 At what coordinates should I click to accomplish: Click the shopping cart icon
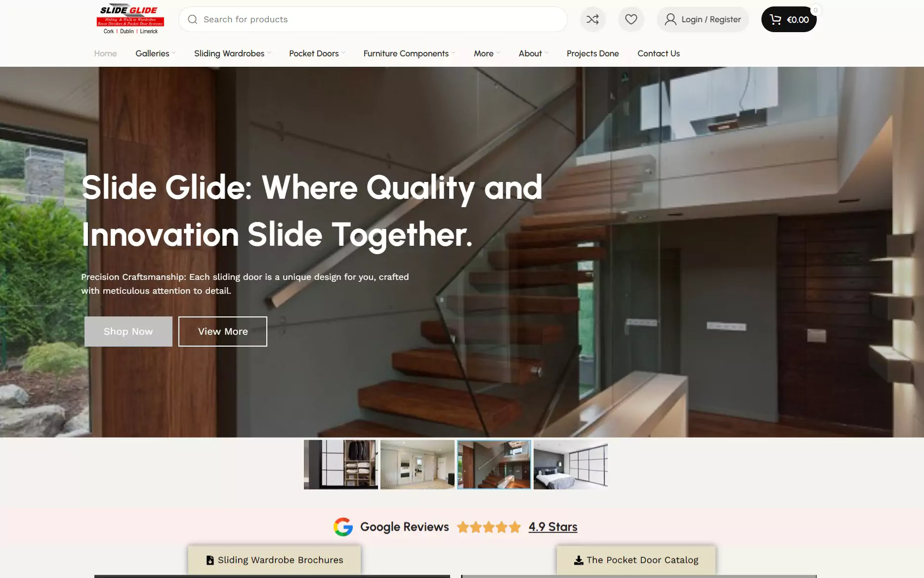775,19
